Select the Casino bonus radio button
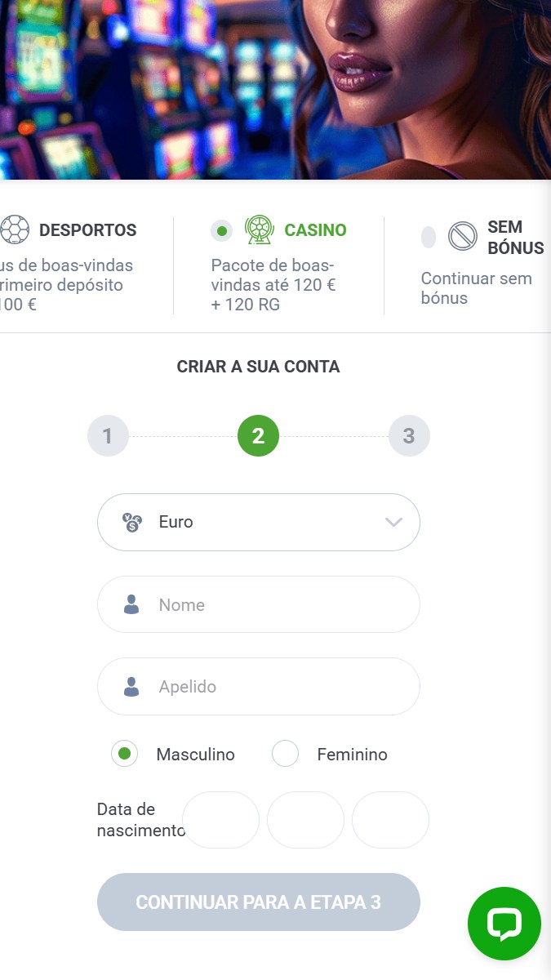This screenshot has width=551, height=980. click(x=221, y=231)
